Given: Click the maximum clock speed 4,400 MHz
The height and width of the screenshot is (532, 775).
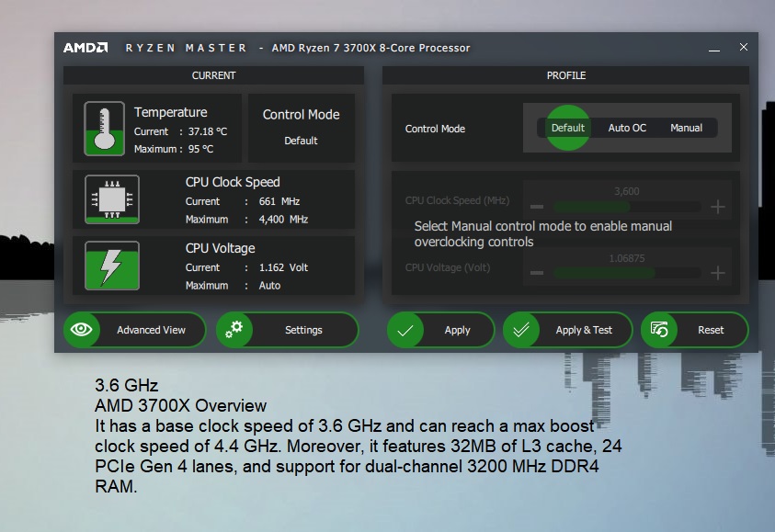Looking at the screenshot, I should (283, 220).
